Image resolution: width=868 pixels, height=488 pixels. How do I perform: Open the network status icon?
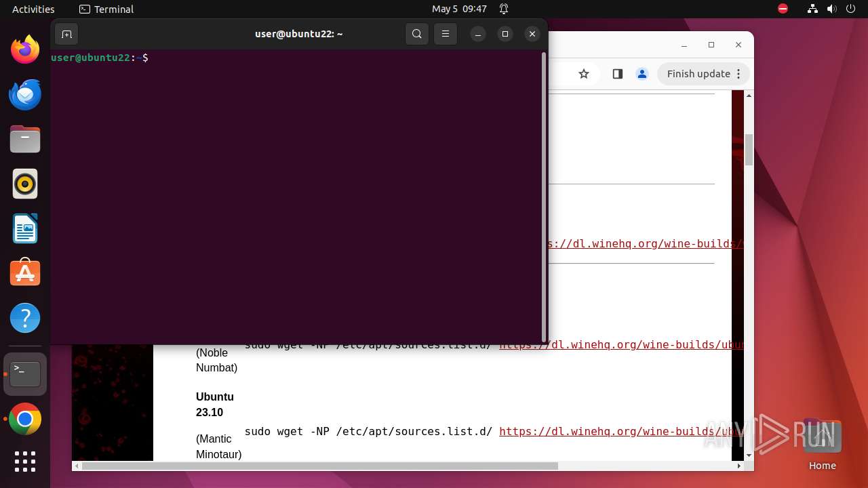(x=812, y=9)
